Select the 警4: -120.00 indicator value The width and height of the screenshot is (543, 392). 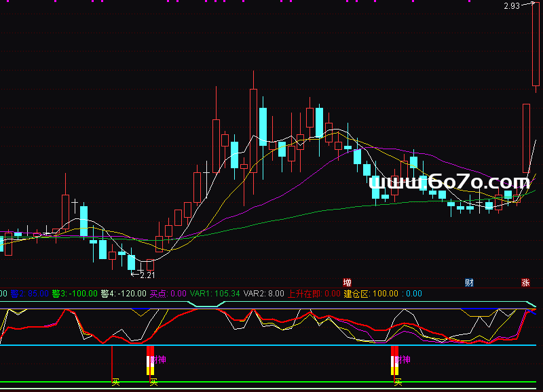(123, 294)
